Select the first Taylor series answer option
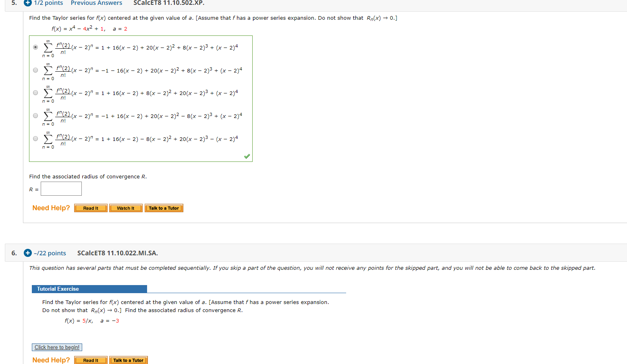The height and width of the screenshot is (364, 627). [x=35, y=47]
